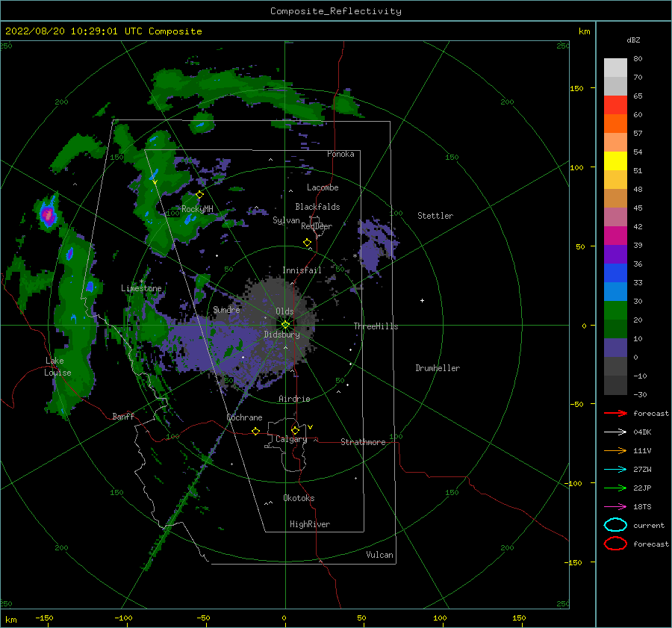Choose the light blue 33 dBZ legend swatch
The height and width of the screenshot is (628, 672).
click(615, 291)
